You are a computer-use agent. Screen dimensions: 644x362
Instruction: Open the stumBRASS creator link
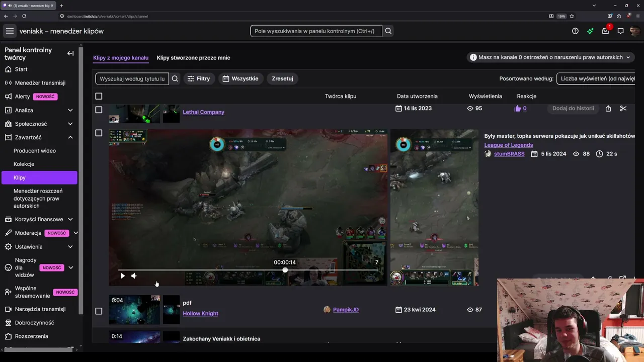(509, 154)
